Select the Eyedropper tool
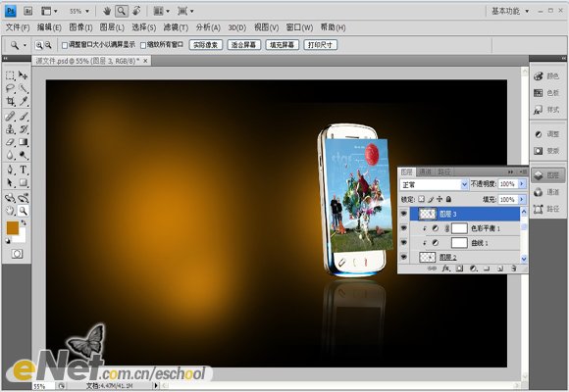The height and width of the screenshot is (392, 569). (24, 101)
